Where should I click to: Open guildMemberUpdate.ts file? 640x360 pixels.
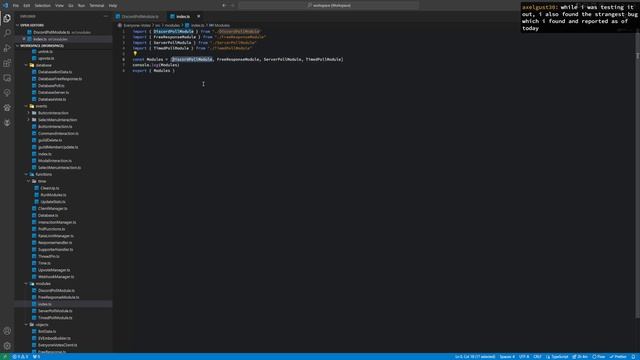(x=58, y=147)
